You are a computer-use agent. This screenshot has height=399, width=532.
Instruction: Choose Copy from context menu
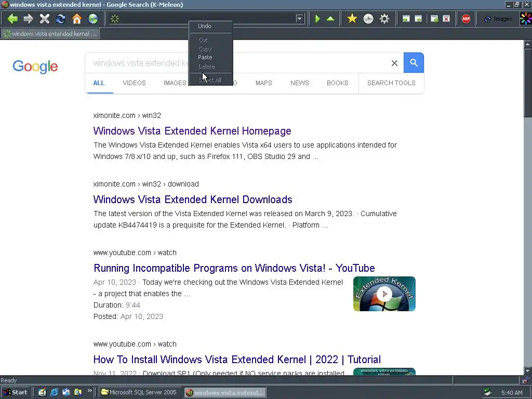(211, 49)
